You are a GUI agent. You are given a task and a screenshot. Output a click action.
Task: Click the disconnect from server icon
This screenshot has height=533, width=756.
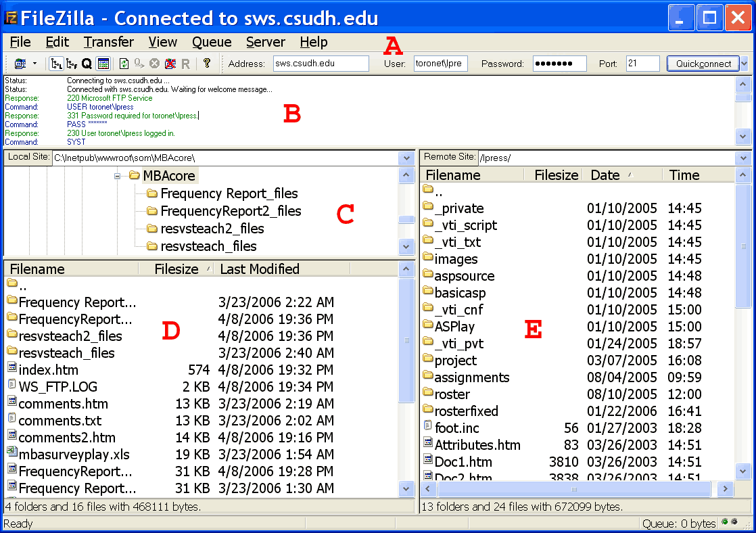pos(170,63)
